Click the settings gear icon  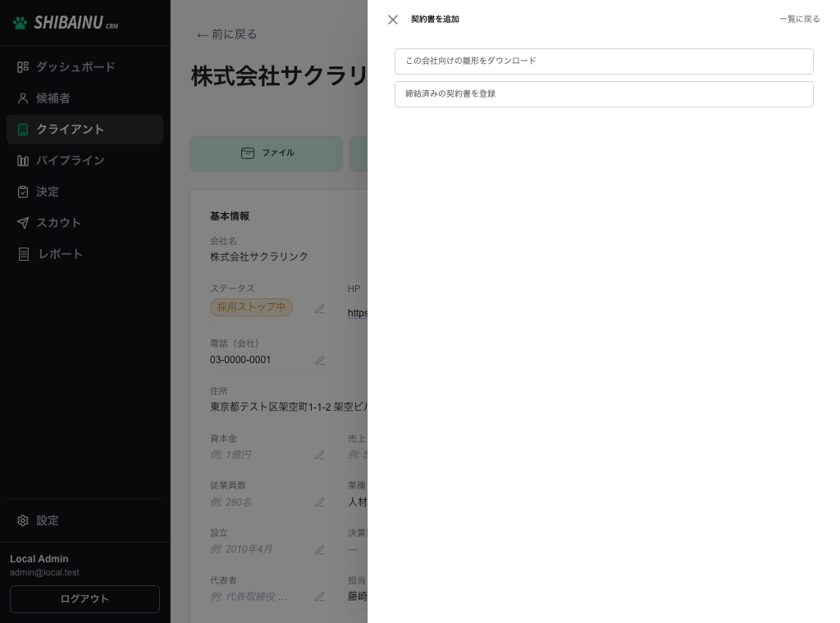[x=22, y=521]
